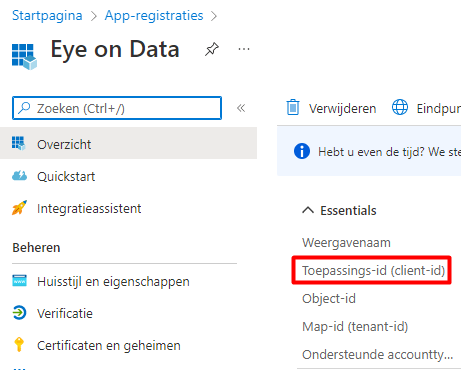Click the Beheren section heading

[36, 248]
